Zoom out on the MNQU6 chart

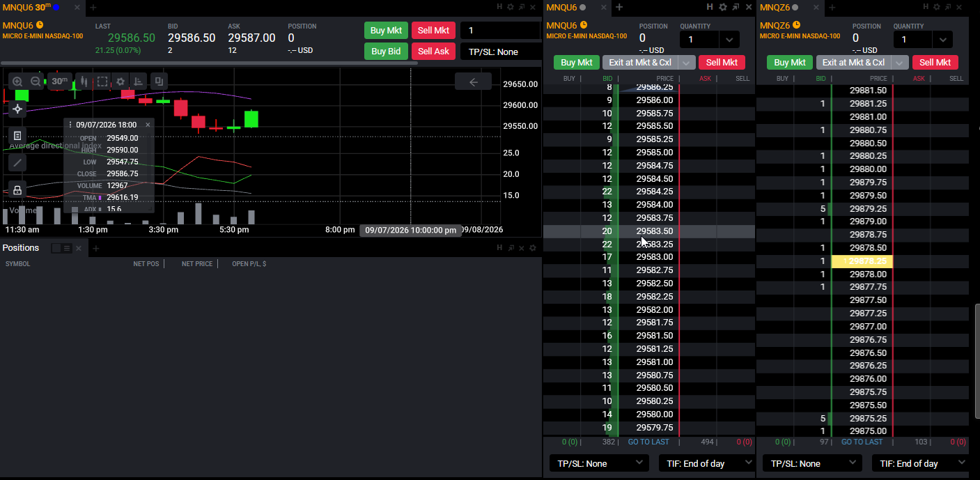(x=36, y=82)
